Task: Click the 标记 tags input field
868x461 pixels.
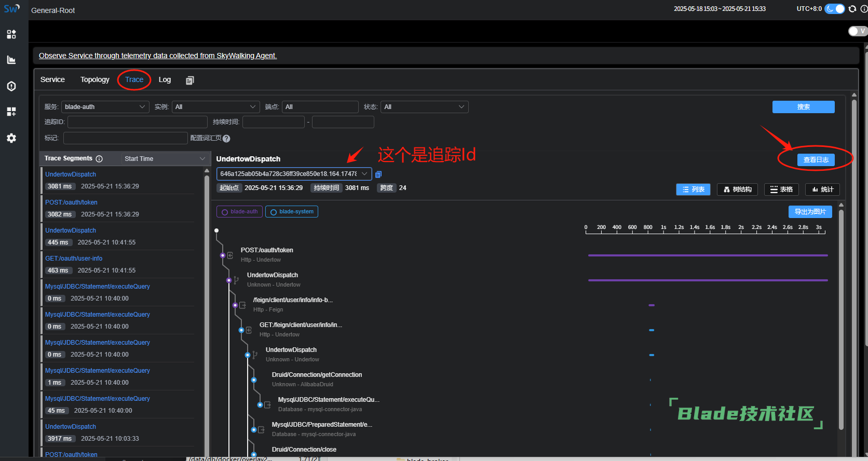Action: [126, 138]
